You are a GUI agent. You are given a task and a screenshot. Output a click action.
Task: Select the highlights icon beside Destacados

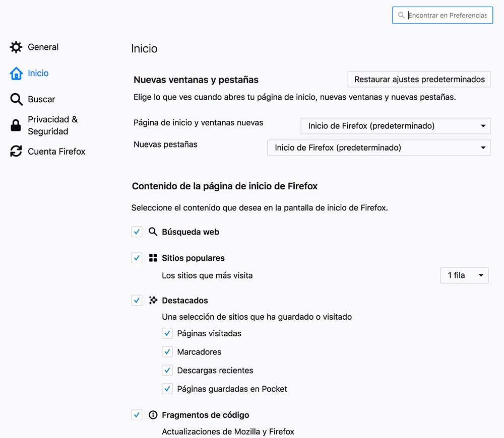click(153, 300)
